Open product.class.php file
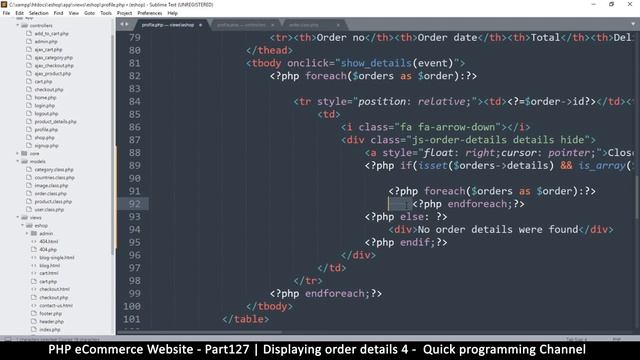 coord(53,202)
